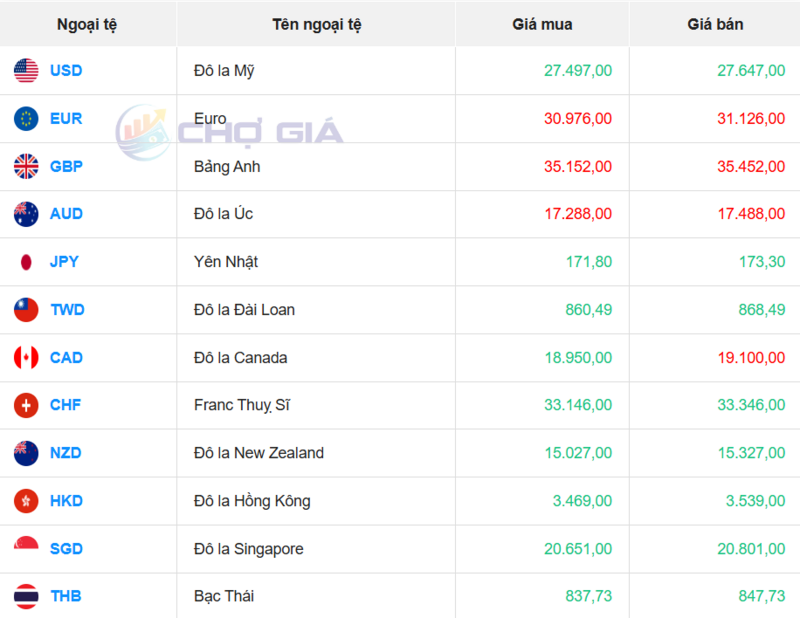Click the New Zealand flag icon
800x618 pixels.
pyautogui.click(x=26, y=453)
